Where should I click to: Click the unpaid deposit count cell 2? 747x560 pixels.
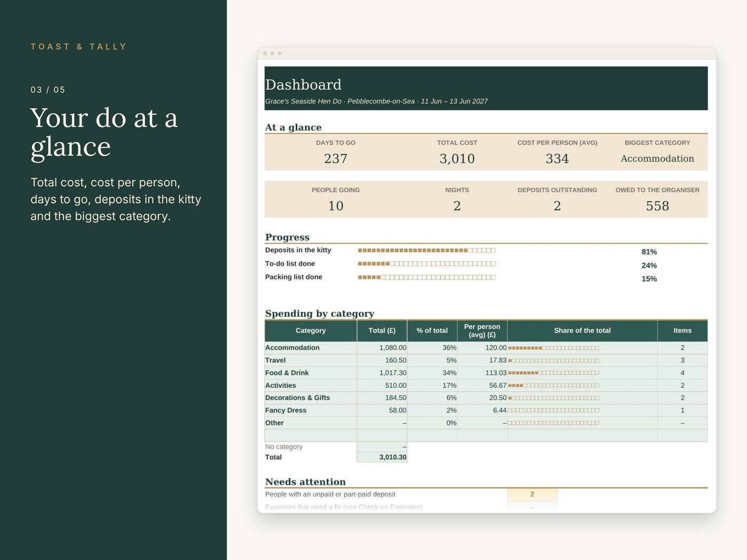(532, 494)
